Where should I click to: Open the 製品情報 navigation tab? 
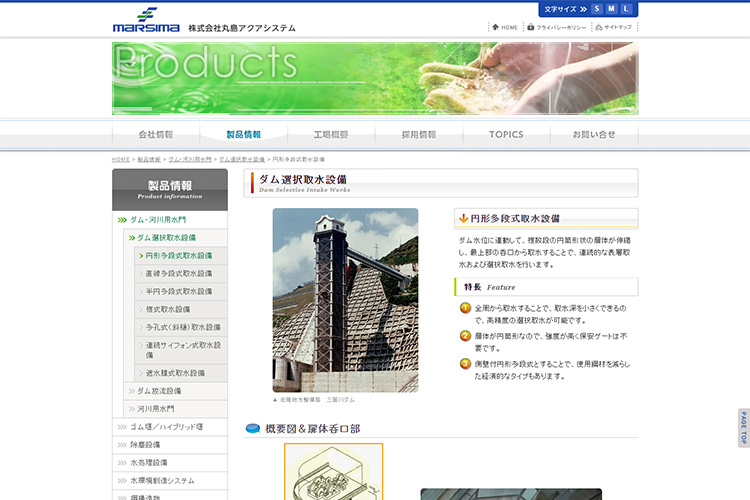pos(243,135)
